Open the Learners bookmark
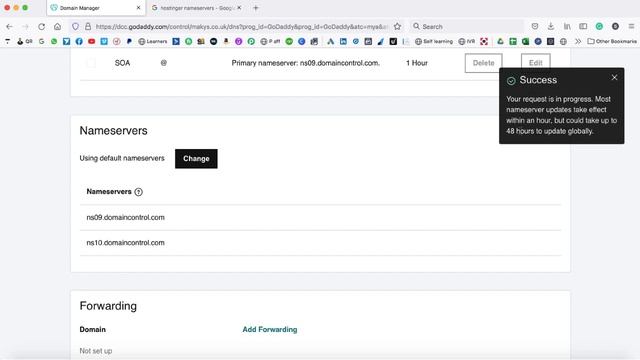This screenshot has height=360, width=640. coord(153,41)
